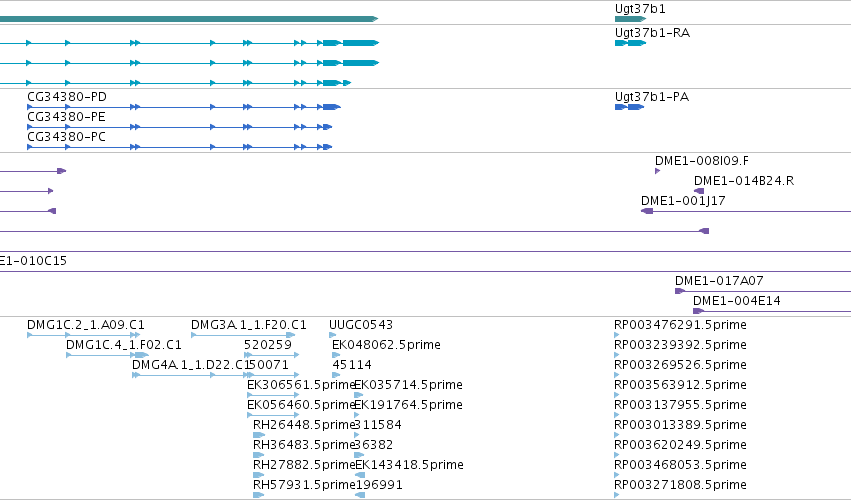
Task: Click the 311584 feature label
Action: pyautogui.click(x=378, y=425)
